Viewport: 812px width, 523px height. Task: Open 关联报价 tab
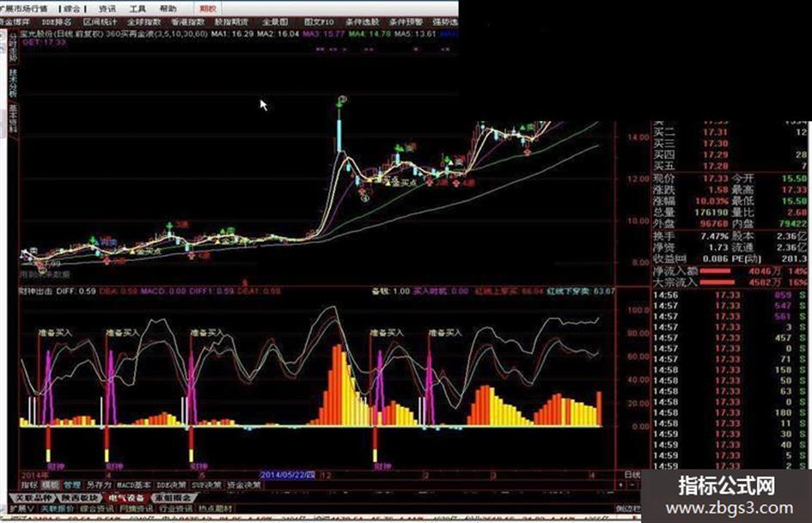[x=58, y=509]
